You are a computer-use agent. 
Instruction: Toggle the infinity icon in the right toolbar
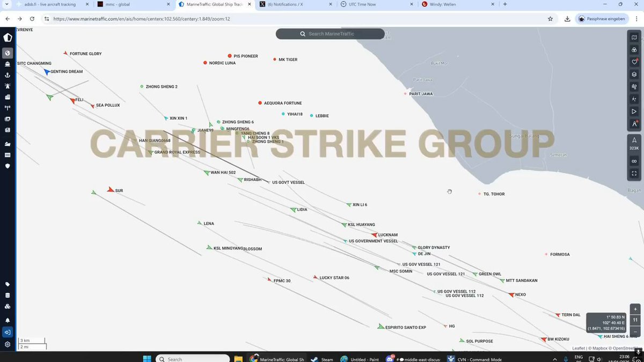click(634, 161)
